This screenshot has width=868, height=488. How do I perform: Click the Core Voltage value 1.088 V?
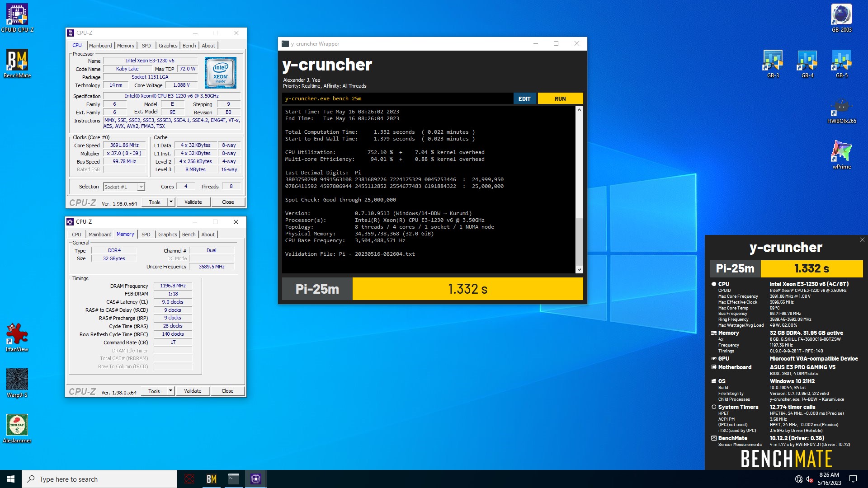click(181, 85)
